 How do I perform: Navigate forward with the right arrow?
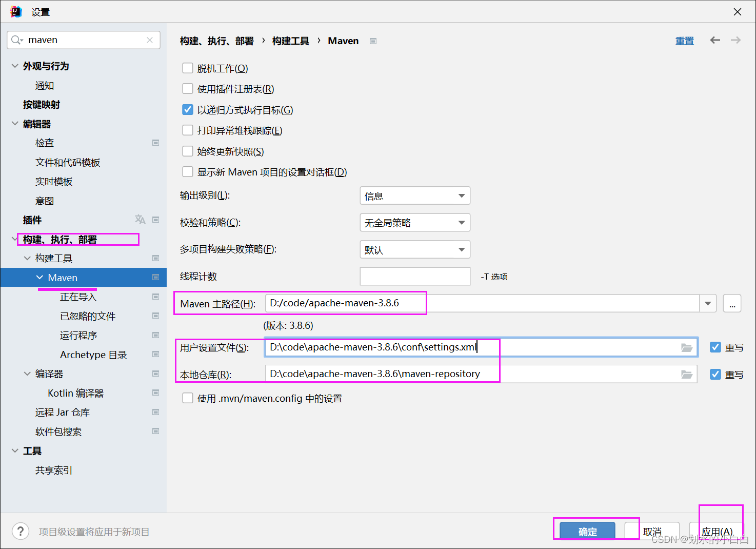[x=735, y=40]
